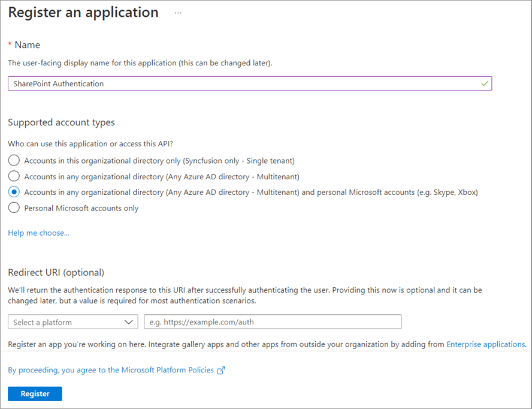Click the red required asterisk before Name

(10, 45)
